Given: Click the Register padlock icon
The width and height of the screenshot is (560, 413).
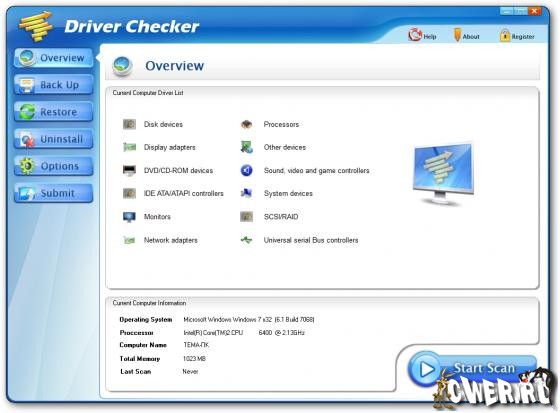Looking at the screenshot, I should pyautogui.click(x=505, y=35).
